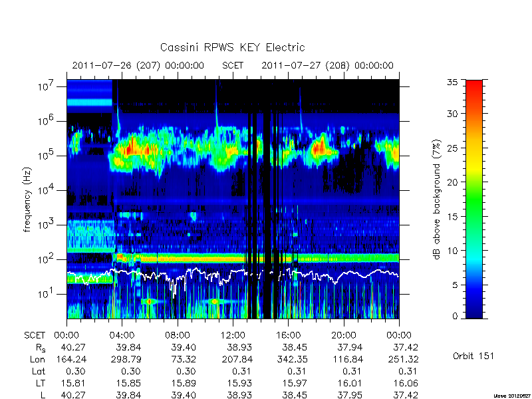Click the Rs row value "38.45"
This screenshot has width=532, height=399.
click(x=295, y=347)
